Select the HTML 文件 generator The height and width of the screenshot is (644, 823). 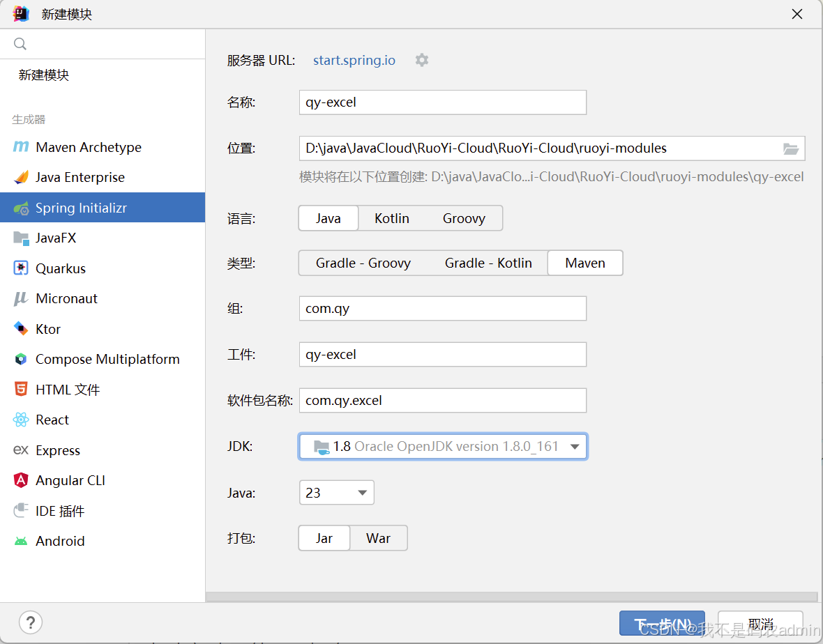click(103, 390)
